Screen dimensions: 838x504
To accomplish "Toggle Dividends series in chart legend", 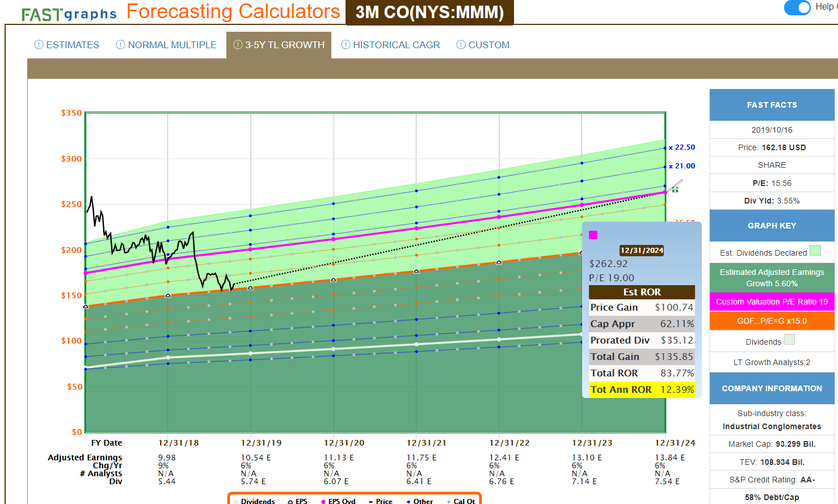I will (x=254, y=501).
